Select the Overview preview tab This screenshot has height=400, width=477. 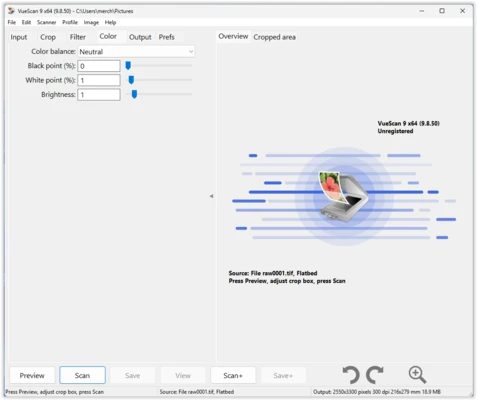(x=233, y=36)
